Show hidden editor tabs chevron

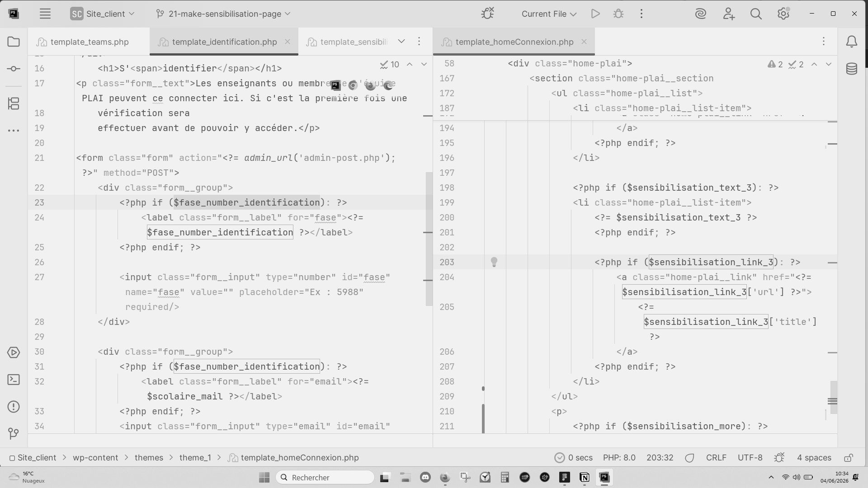(401, 42)
